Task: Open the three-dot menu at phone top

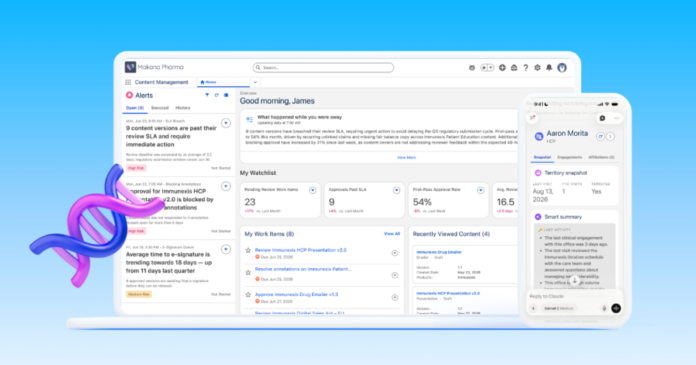Action: click(617, 118)
